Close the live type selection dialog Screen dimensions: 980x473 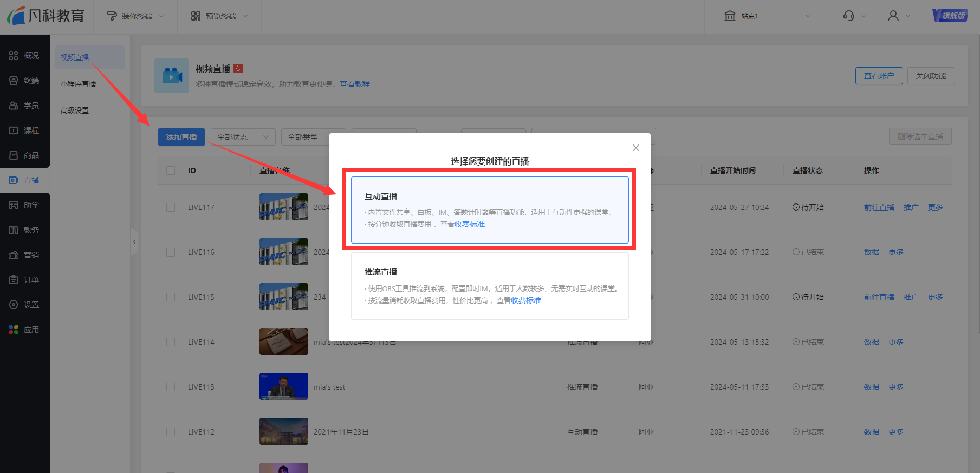(636, 148)
